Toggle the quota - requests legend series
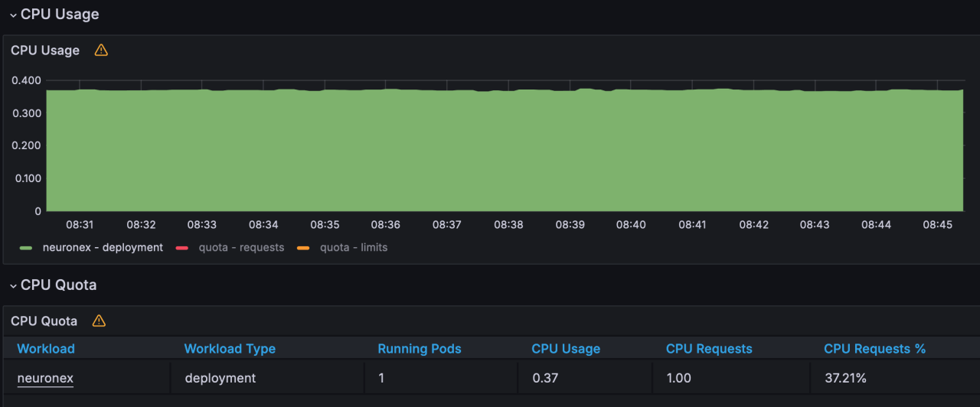Image resolution: width=980 pixels, height=407 pixels. [x=241, y=248]
